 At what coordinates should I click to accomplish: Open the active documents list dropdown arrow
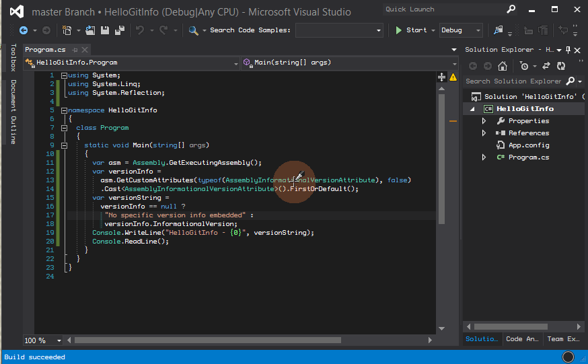[454, 50]
